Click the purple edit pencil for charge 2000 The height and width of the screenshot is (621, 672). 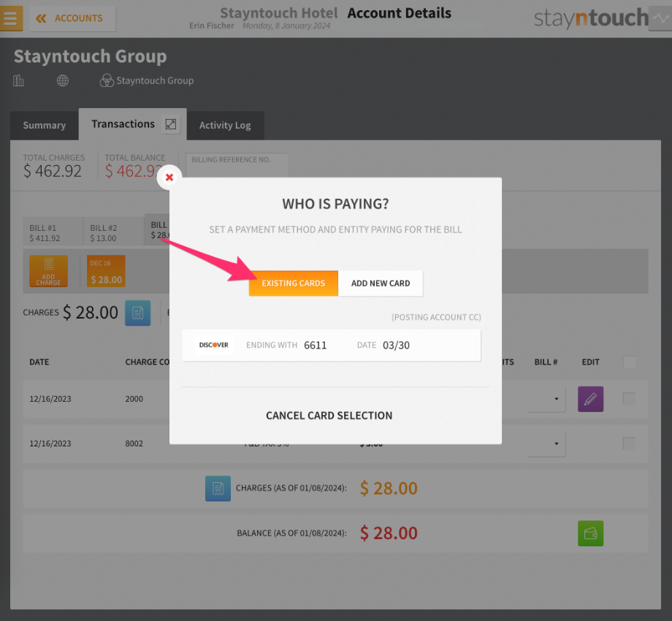tap(591, 399)
